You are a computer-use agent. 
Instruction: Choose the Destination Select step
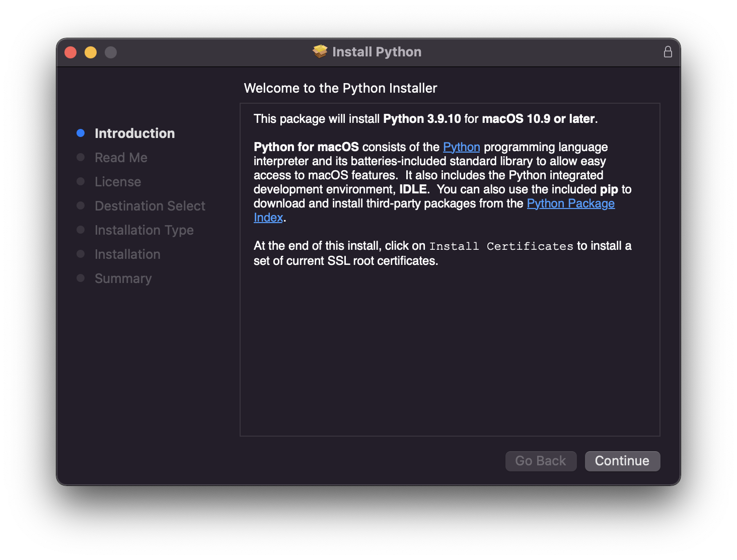(x=150, y=206)
